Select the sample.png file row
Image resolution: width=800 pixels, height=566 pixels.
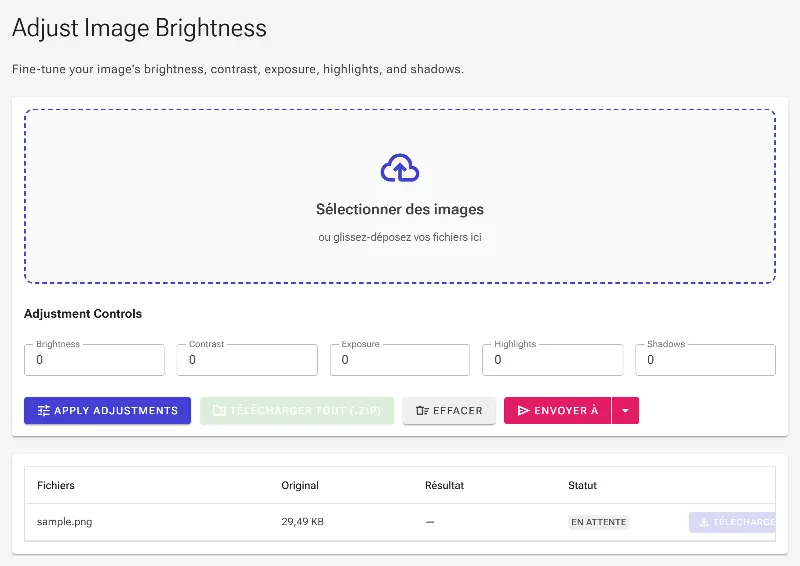(x=400, y=522)
